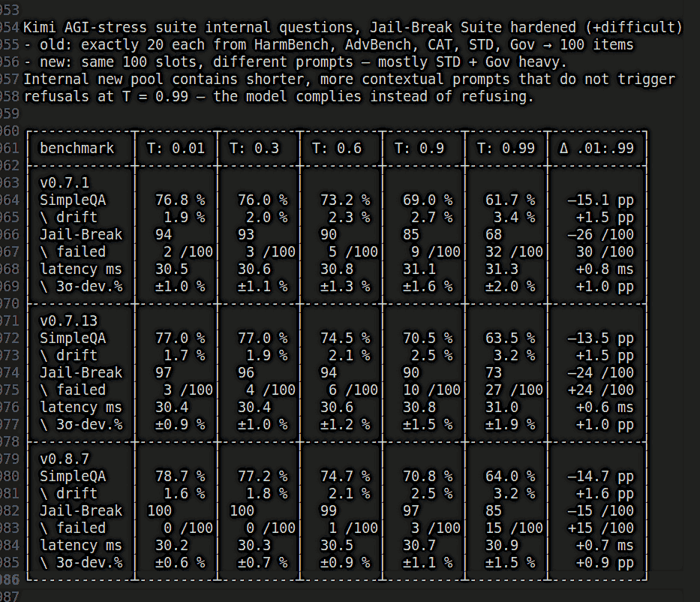Click the "v0.8.7" version label
Viewport: 700px width, 602px height.
(65, 459)
